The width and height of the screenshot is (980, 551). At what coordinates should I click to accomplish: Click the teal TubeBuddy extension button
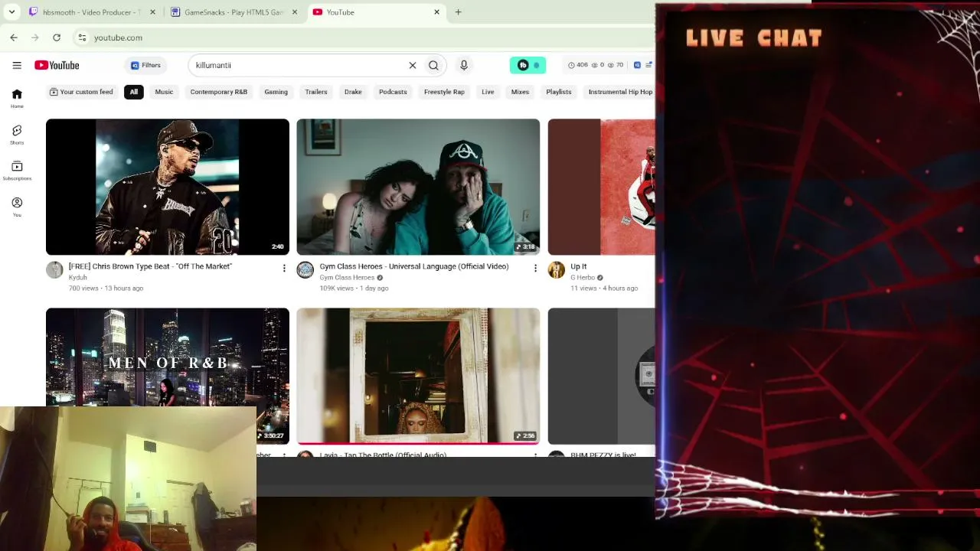click(x=528, y=65)
